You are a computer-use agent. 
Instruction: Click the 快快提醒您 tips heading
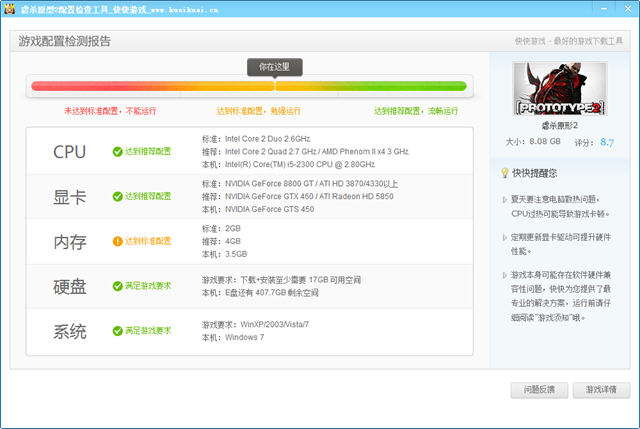(534, 173)
